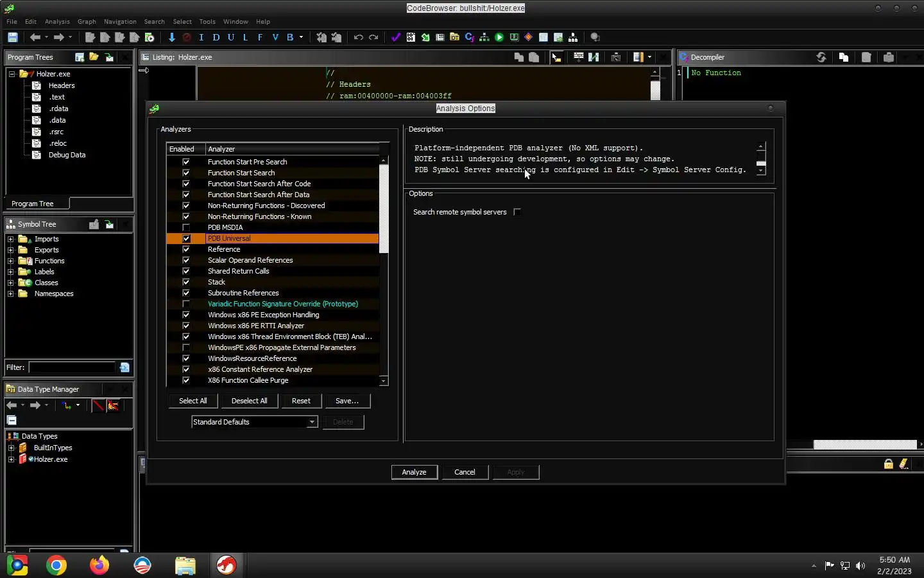924x578 pixels.
Task: Click the camera snapshot icon in Listing header
Action: point(616,57)
